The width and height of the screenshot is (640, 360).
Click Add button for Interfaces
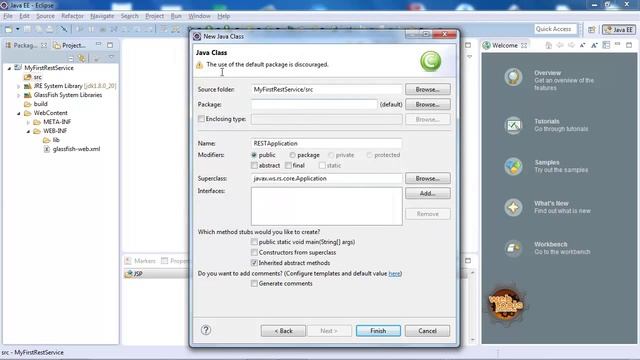point(428,193)
